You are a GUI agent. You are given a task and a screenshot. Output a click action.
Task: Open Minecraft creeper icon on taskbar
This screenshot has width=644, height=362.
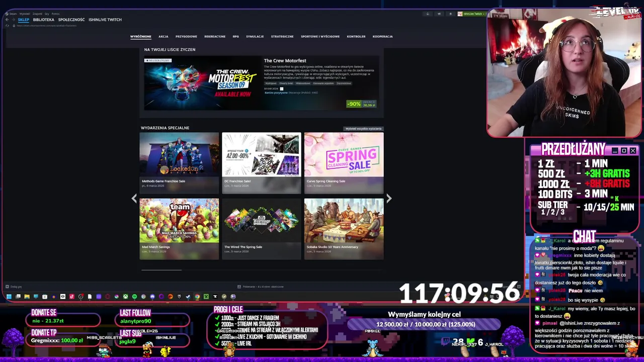pyautogui.click(x=206, y=297)
